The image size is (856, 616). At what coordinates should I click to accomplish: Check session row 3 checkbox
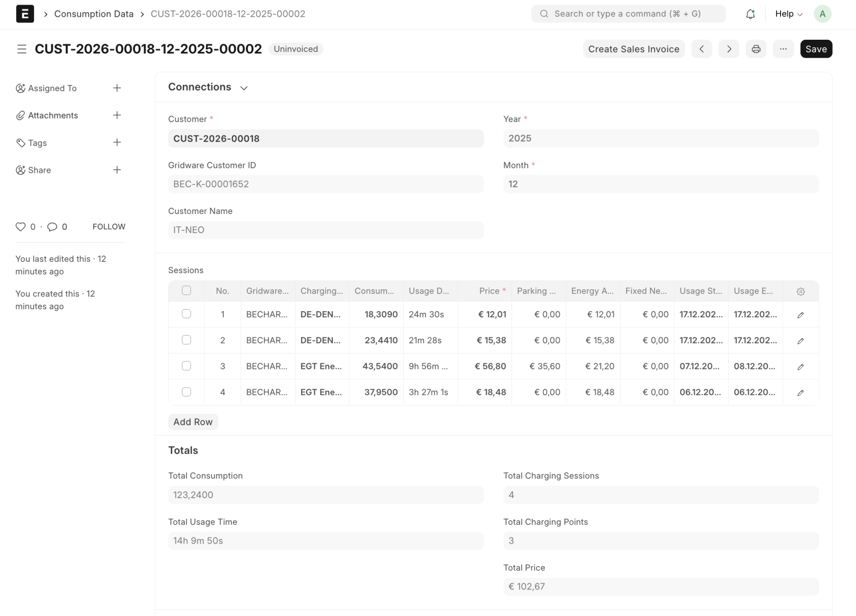pyautogui.click(x=186, y=366)
